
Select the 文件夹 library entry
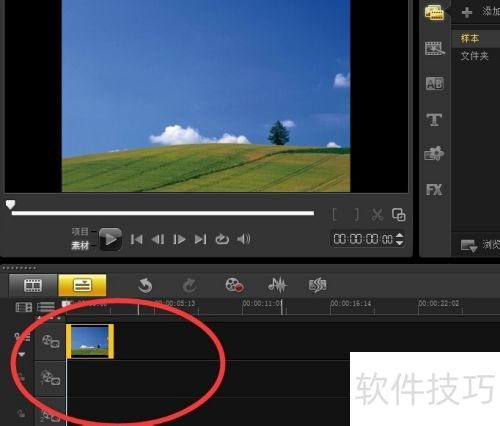(x=474, y=56)
